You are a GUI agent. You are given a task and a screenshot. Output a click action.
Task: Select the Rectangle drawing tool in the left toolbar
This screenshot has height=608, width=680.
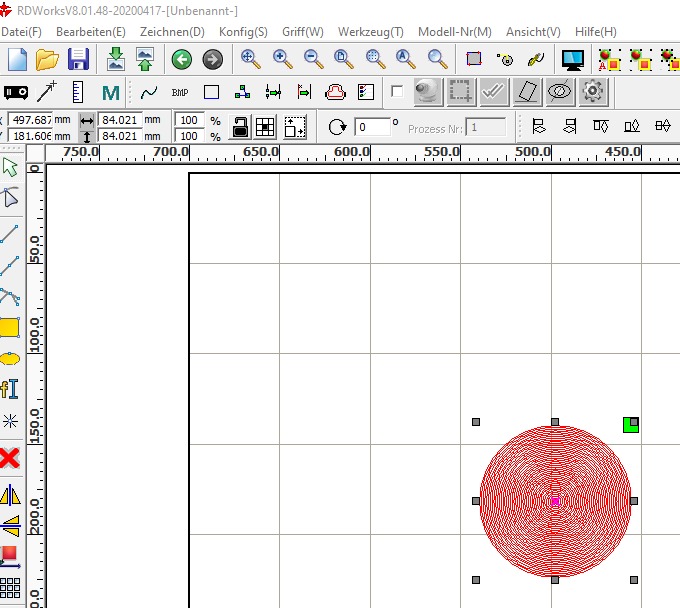10,327
